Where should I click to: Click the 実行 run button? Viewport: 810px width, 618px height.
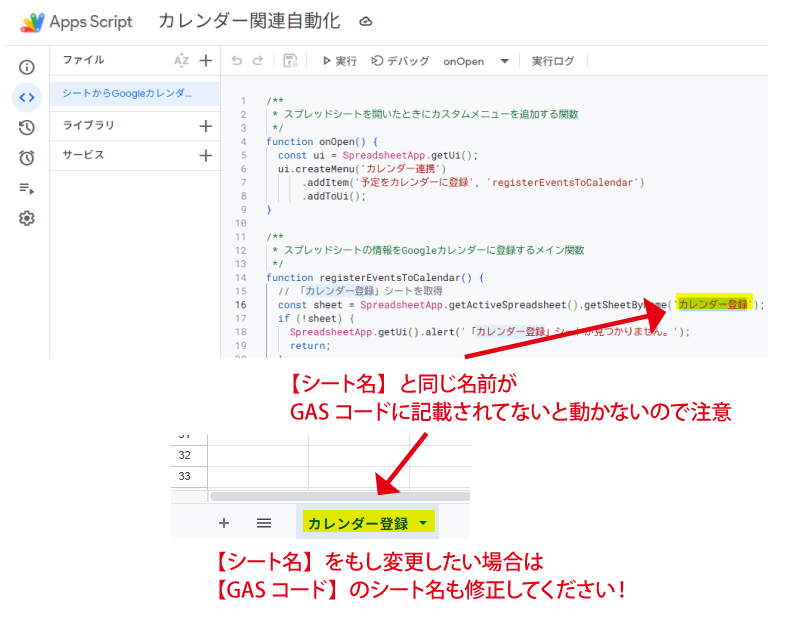pos(339,61)
